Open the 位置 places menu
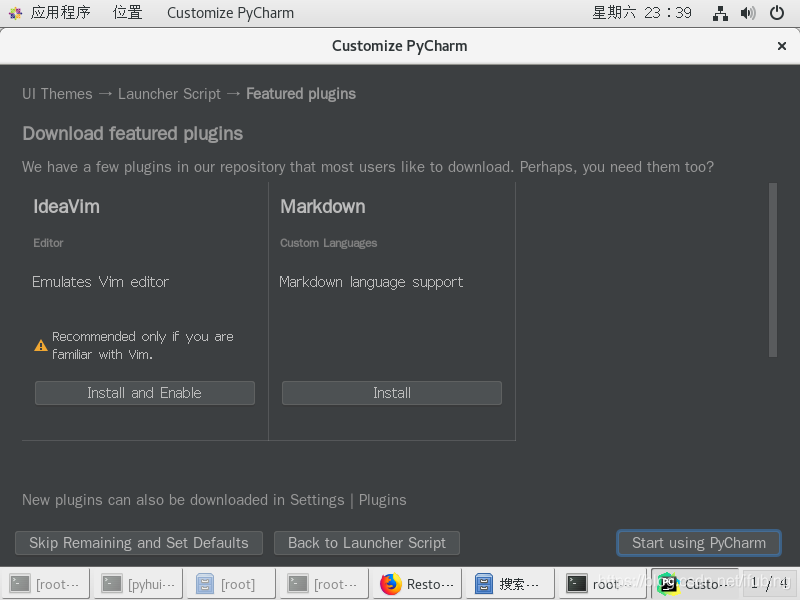Screen dimensions: 800x600 point(127,13)
